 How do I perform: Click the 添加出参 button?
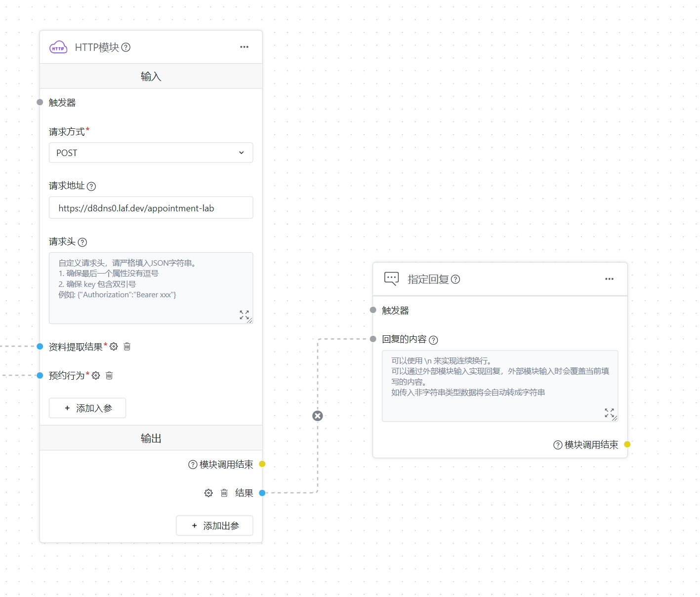214,526
